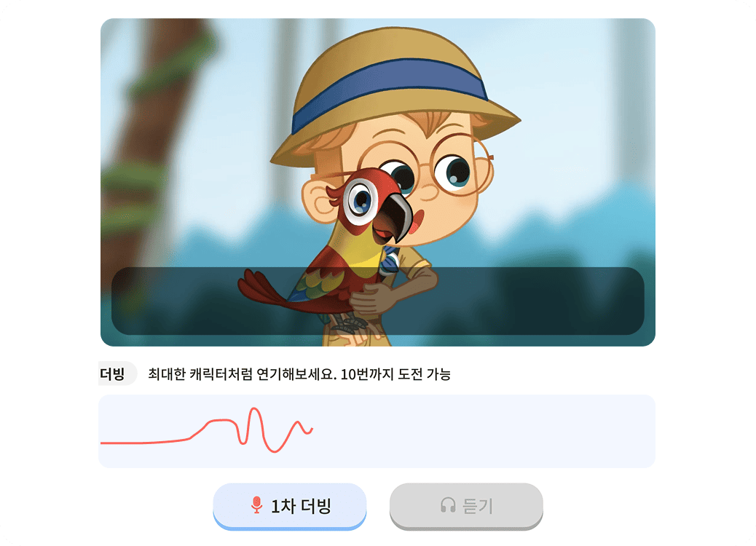Click the parrot's black beak
This screenshot has width=756, height=546.
396,216
